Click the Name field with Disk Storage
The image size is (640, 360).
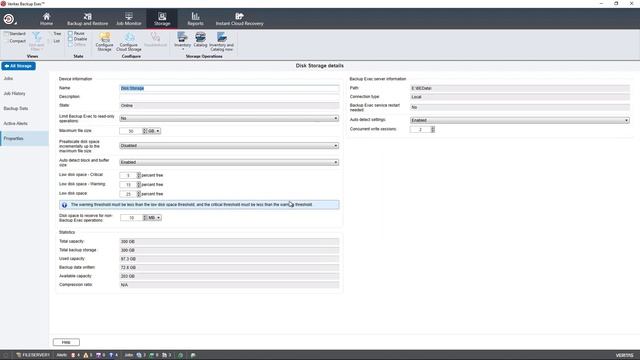[x=229, y=88]
